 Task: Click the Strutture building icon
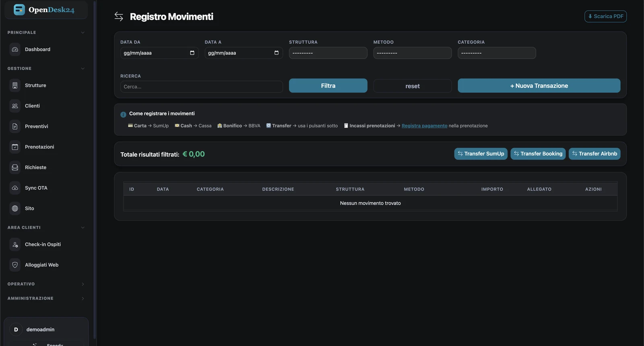(15, 85)
